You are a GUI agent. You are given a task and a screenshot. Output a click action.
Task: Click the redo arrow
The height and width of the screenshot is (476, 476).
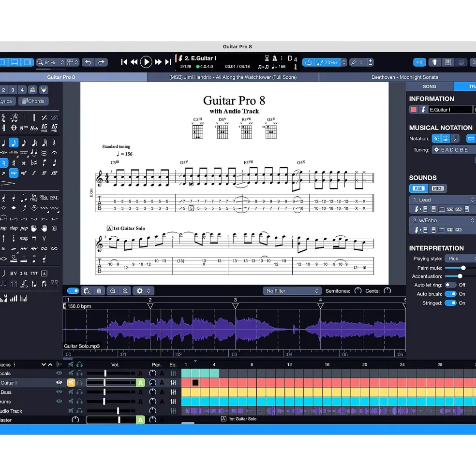coord(101,62)
